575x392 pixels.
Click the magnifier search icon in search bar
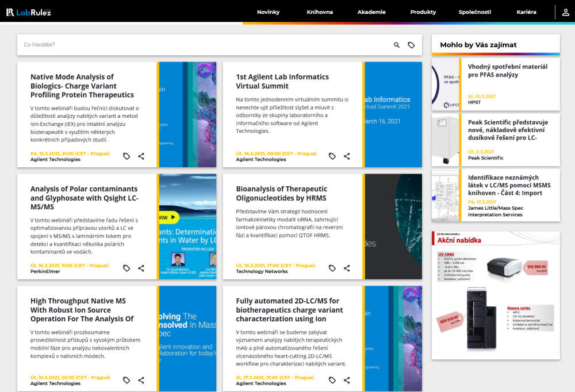point(397,45)
